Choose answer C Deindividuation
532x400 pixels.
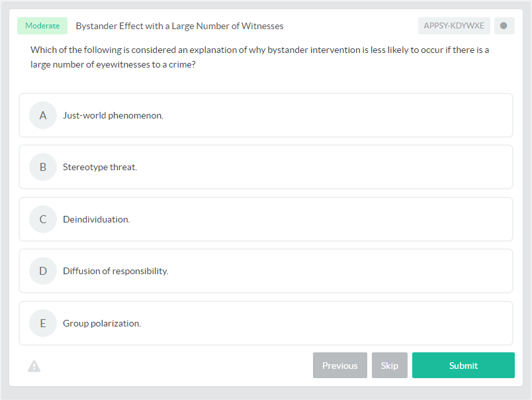(x=265, y=219)
